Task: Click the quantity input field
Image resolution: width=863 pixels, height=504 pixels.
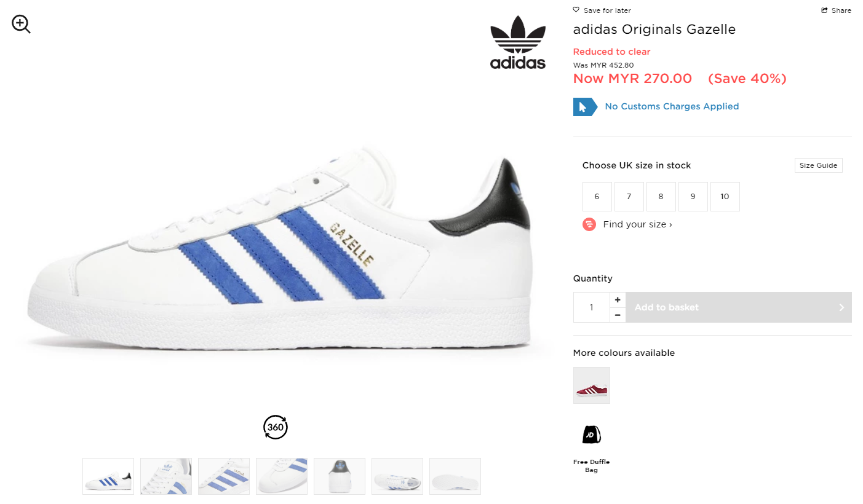Action: [x=591, y=307]
